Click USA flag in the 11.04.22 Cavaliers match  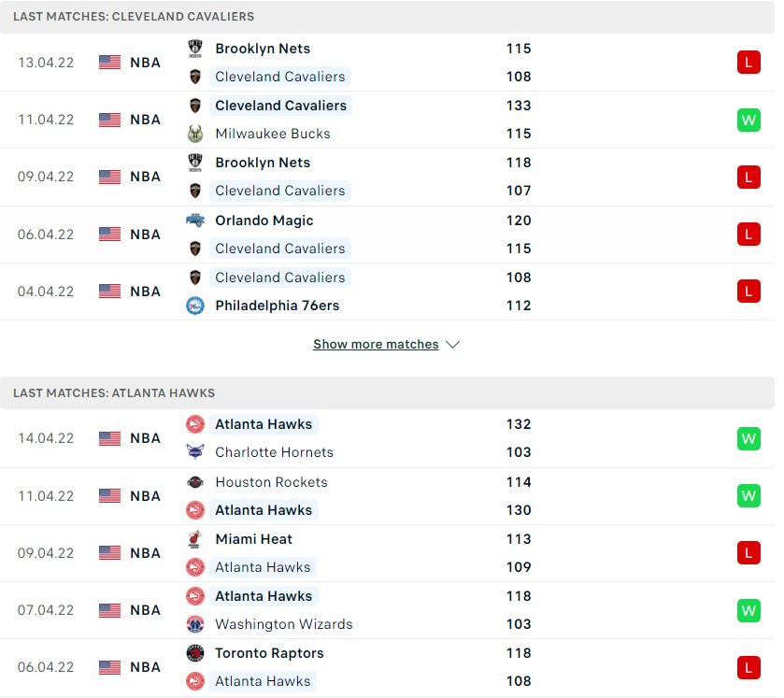point(109,120)
